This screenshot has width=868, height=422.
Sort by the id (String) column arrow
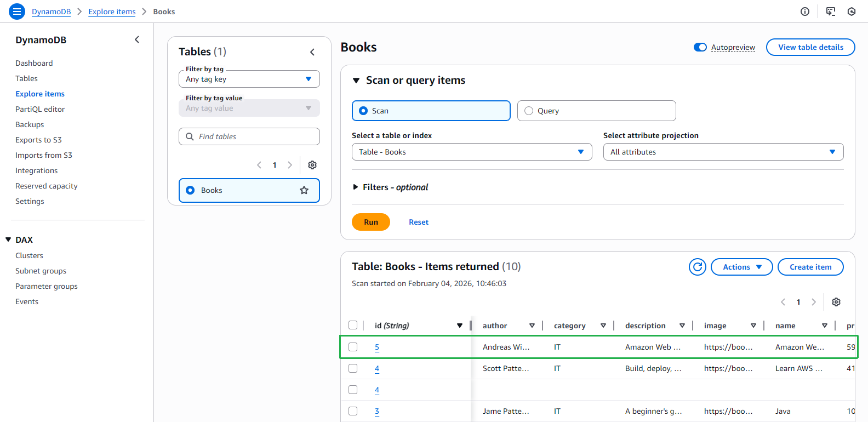459,326
